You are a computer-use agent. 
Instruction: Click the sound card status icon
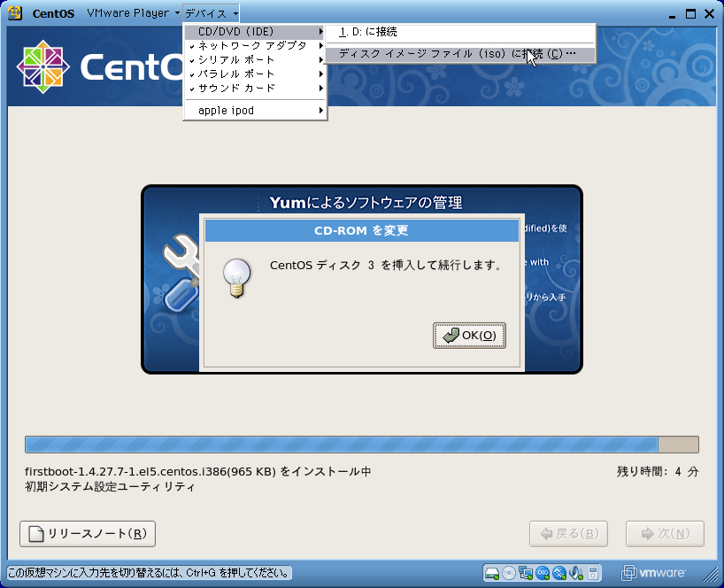coord(576,573)
